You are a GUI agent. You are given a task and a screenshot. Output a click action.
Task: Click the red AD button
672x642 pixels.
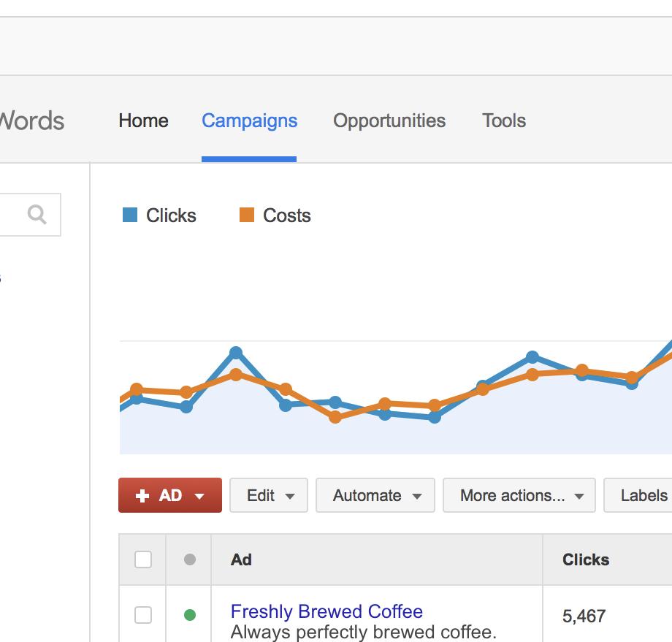click(x=170, y=495)
